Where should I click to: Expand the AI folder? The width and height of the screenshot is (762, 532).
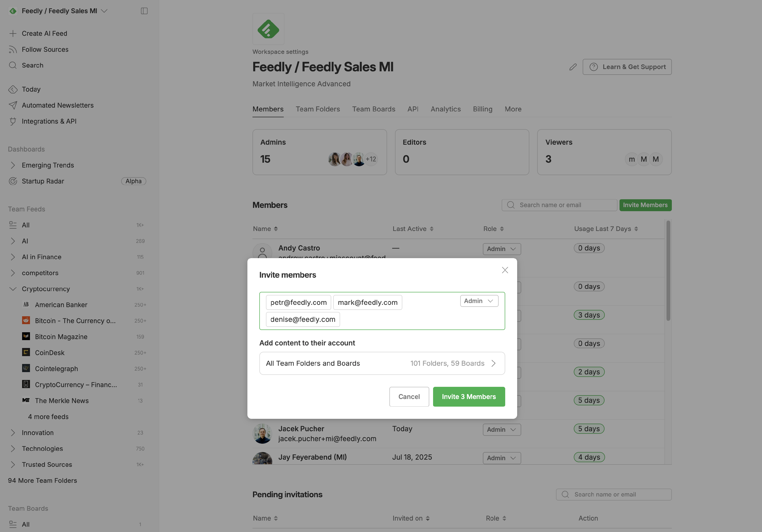click(13, 241)
